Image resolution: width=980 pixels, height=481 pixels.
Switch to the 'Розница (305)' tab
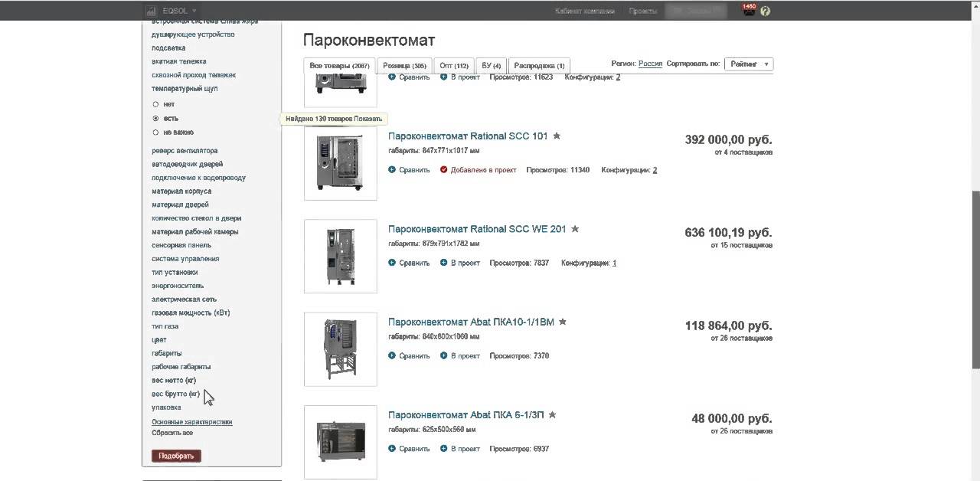pos(405,66)
